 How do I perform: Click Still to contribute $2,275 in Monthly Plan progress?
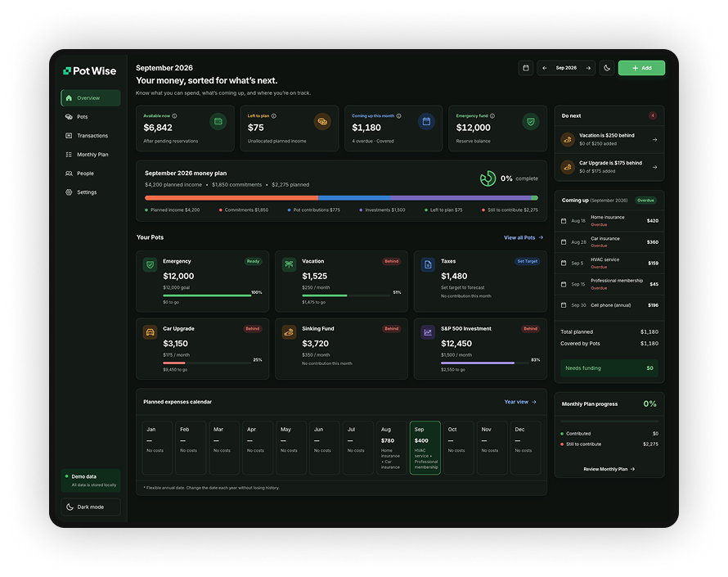(x=609, y=444)
